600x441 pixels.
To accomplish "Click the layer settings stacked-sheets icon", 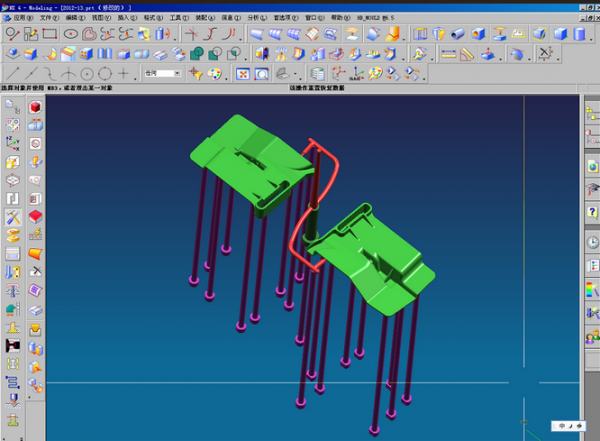I will click(x=317, y=74).
